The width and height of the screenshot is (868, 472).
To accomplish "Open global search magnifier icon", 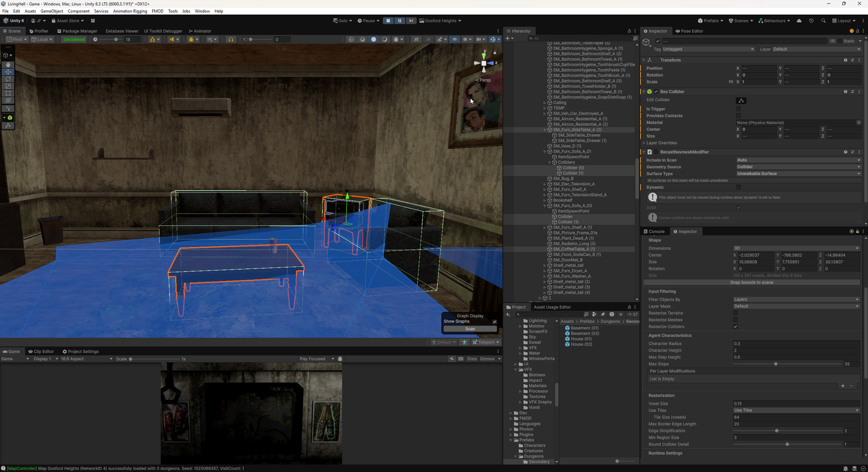I will point(823,21).
